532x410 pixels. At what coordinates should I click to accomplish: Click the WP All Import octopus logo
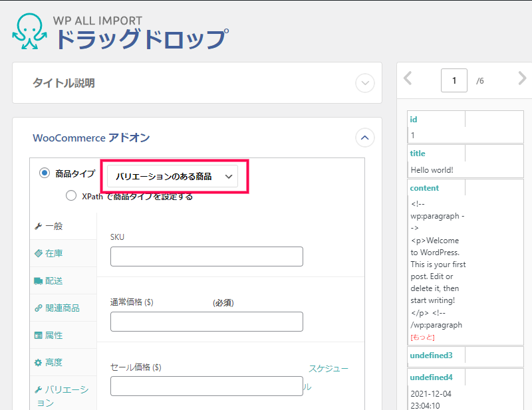pyautogui.click(x=29, y=31)
